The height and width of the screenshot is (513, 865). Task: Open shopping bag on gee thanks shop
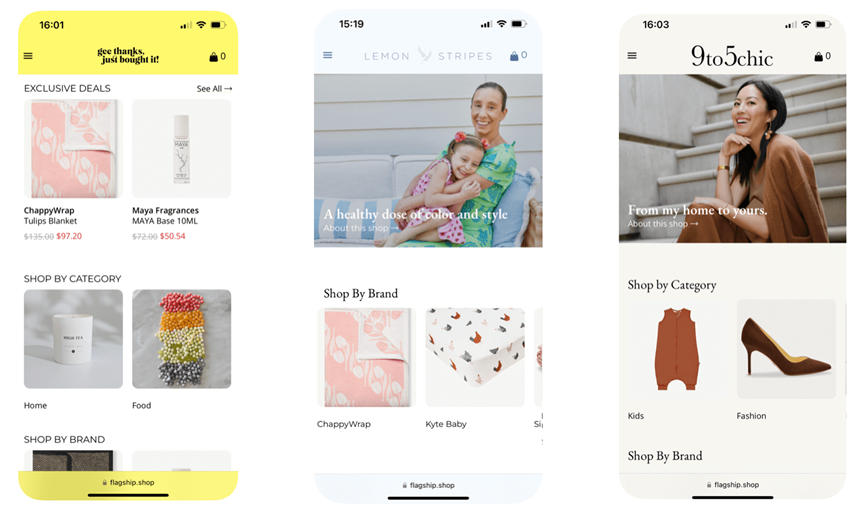coord(217,56)
